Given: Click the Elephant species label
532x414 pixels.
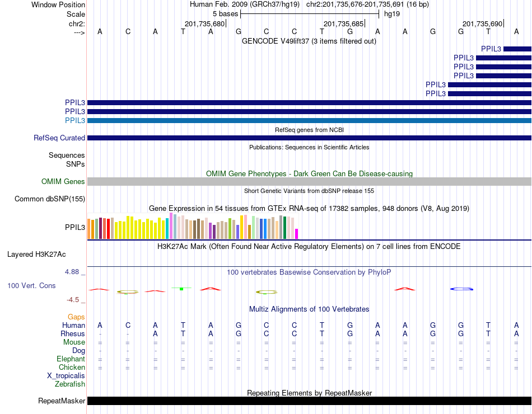Looking at the screenshot, I should click(x=71, y=359).
